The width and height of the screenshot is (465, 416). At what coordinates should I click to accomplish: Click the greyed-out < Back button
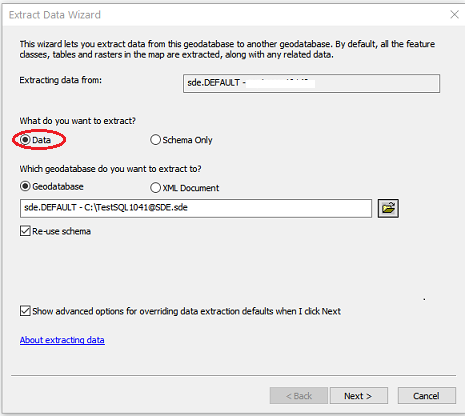pos(299,396)
